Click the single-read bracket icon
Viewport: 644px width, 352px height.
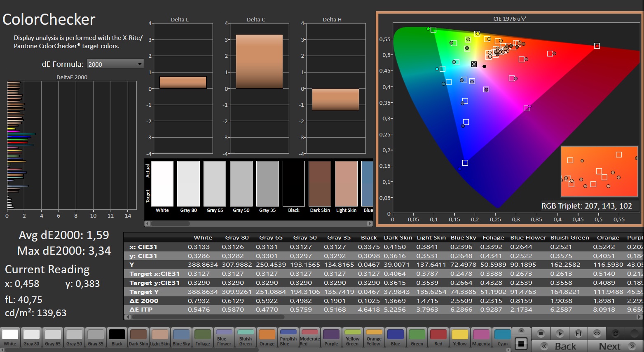pyautogui.click(x=578, y=333)
